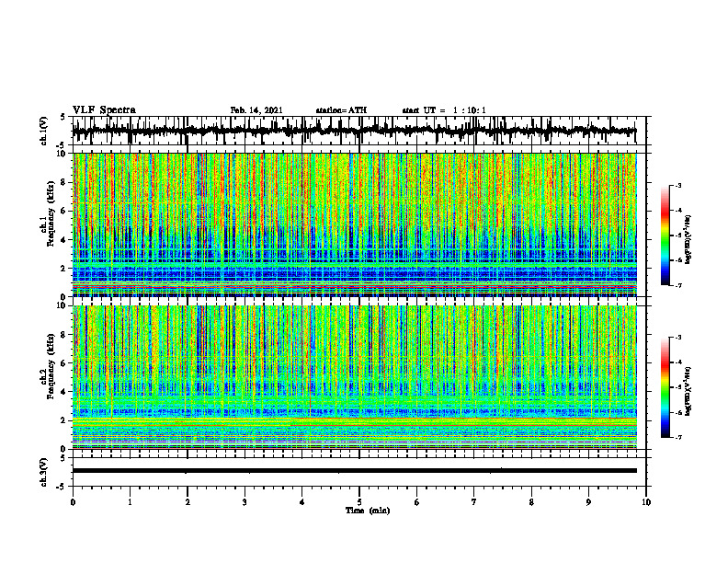Click the "station=ATH" label

pyautogui.click(x=341, y=110)
